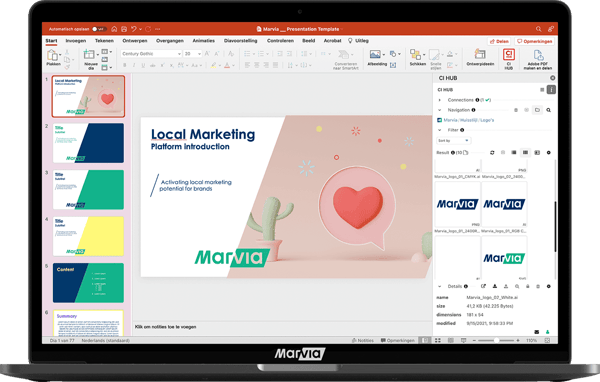Switch to the Overgangen tab

170,41
